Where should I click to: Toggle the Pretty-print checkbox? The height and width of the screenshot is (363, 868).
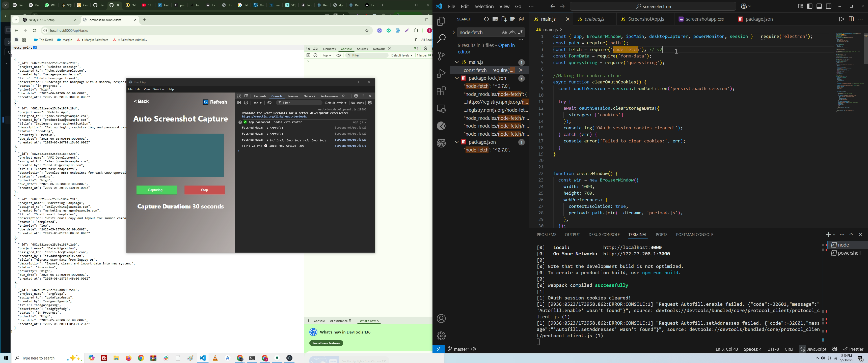click(35, 48)
